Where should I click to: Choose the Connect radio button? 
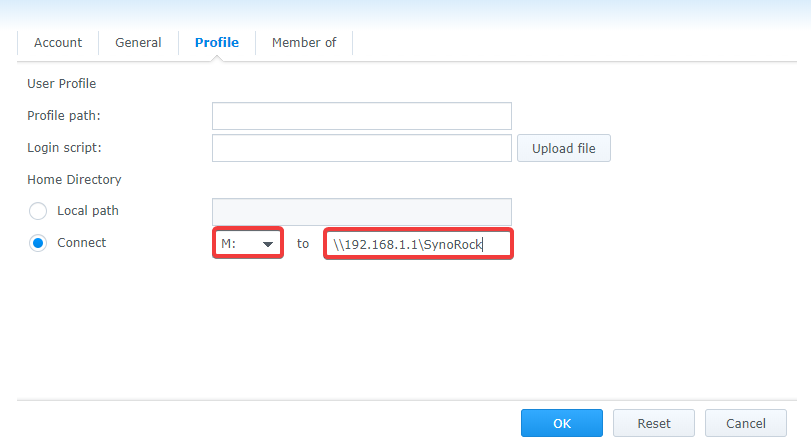tap(38, 243)
